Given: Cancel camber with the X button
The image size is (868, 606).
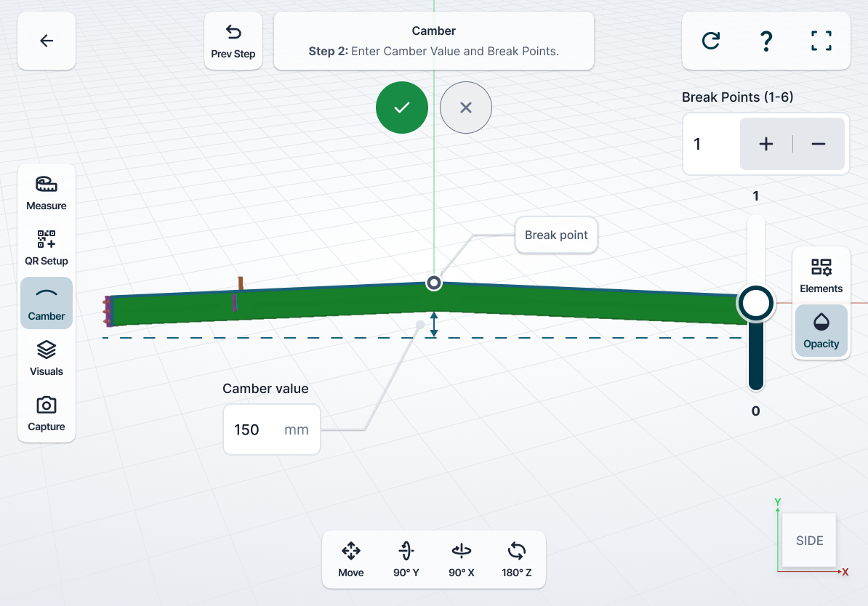Looking at the screenshot, I should 466,108.
